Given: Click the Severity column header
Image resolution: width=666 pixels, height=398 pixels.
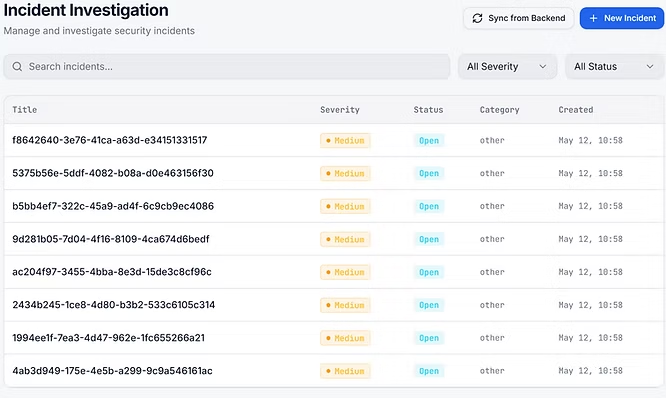Looking at the screenshot, I should click(x=340, y=110).
